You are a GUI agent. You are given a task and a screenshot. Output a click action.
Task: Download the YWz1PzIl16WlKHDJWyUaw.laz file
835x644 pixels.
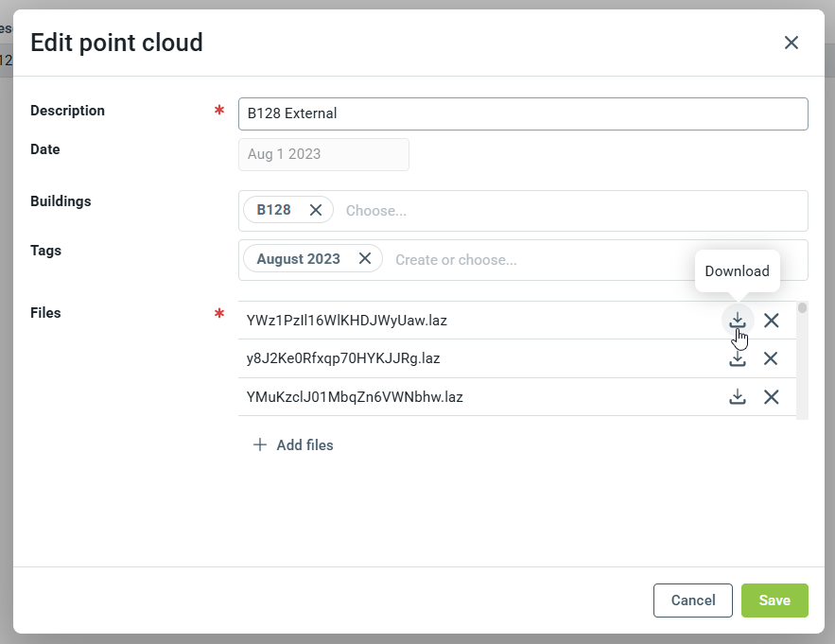(x=738, y=321)
